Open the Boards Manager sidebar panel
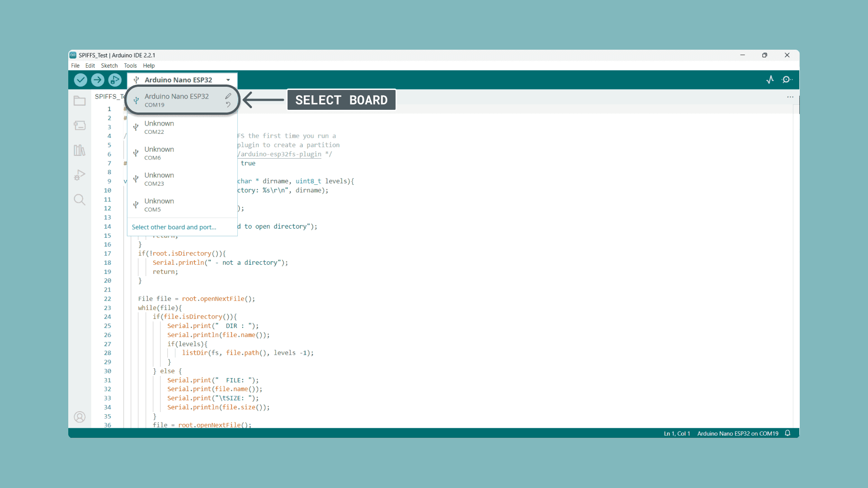Image resolution: width=868 pixels, height=488 pixels. 80,126
